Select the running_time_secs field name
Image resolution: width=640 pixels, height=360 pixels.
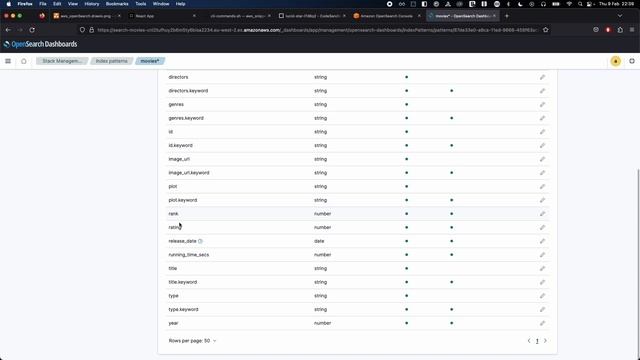189,255
